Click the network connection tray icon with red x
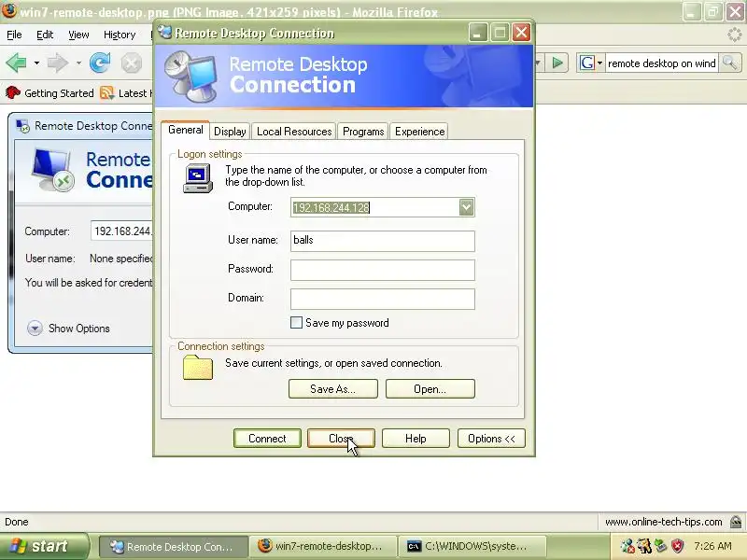Image resolution: width=747 pixels, height=560 pixels. point(627,546)
